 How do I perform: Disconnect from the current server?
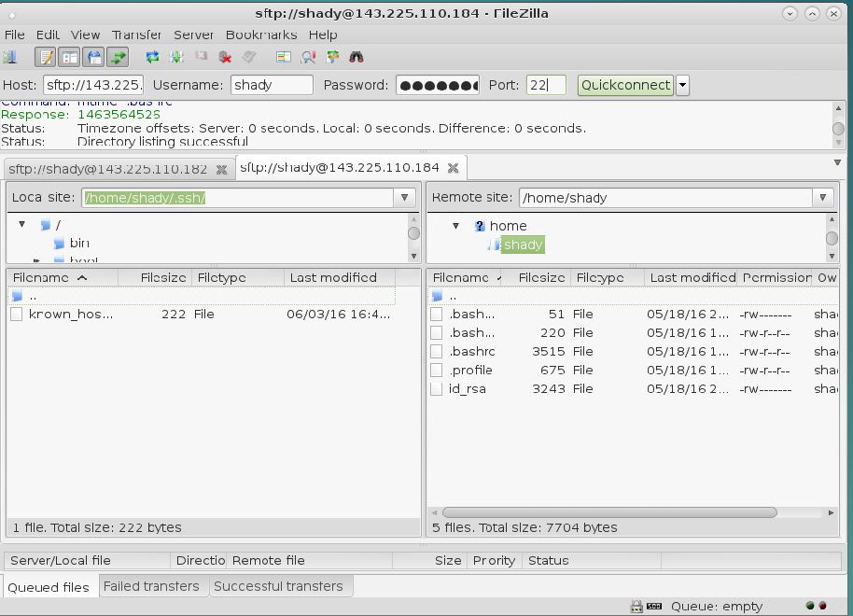(225, 57)
